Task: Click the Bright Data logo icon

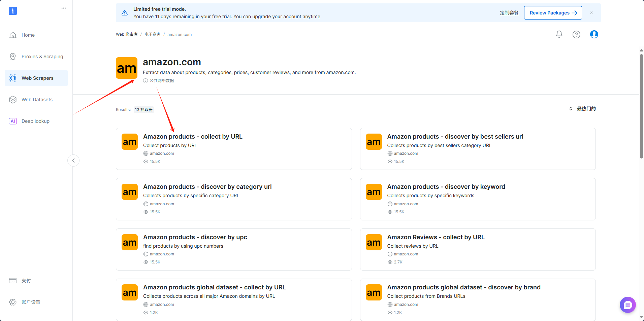Action: tap(13, 11)
